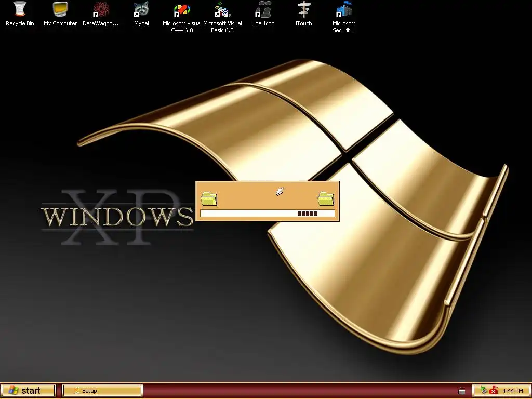Click the destination folder in copy dialog

326,198
